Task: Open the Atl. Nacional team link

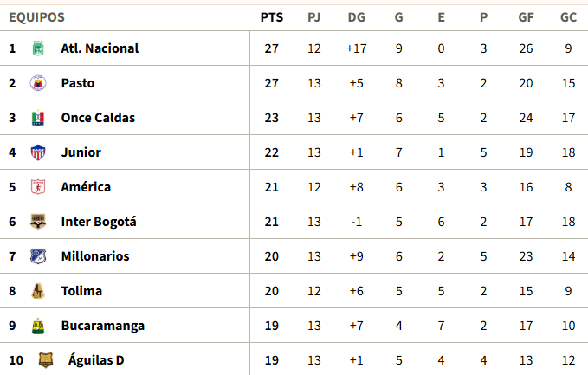Action: [100, 48]
